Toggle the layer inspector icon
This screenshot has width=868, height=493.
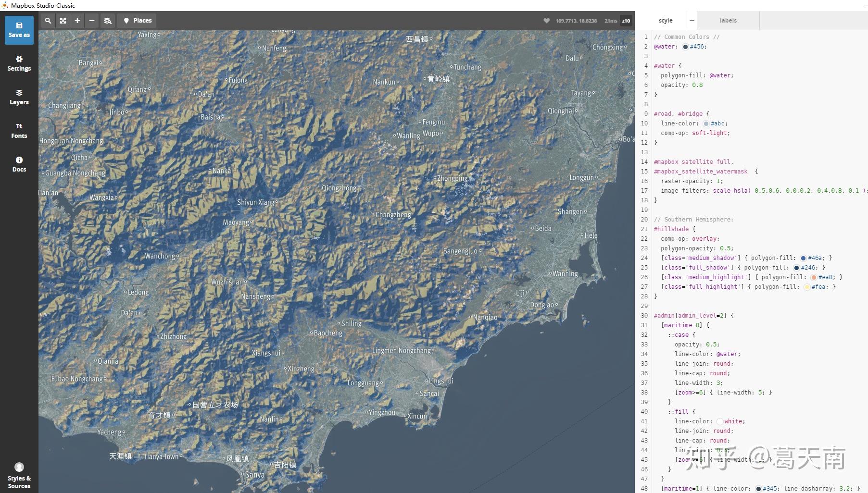108,21
